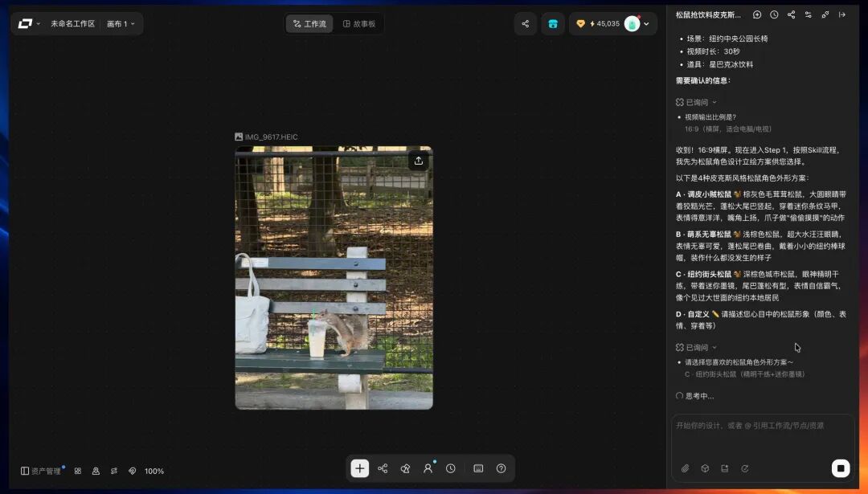Click the save icon below chat input

(725, 468)
